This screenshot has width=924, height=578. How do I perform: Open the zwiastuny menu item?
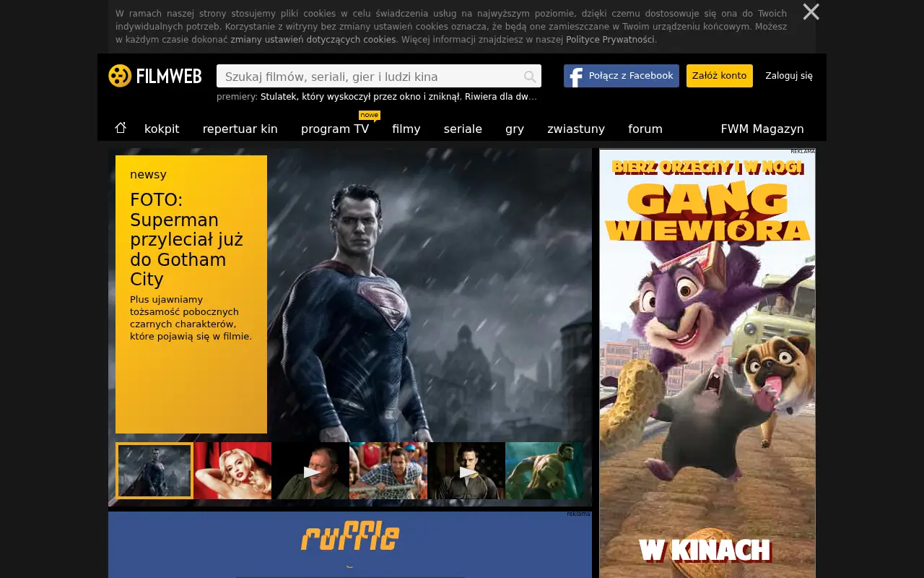pyautogui.click(x=576, y=129)
